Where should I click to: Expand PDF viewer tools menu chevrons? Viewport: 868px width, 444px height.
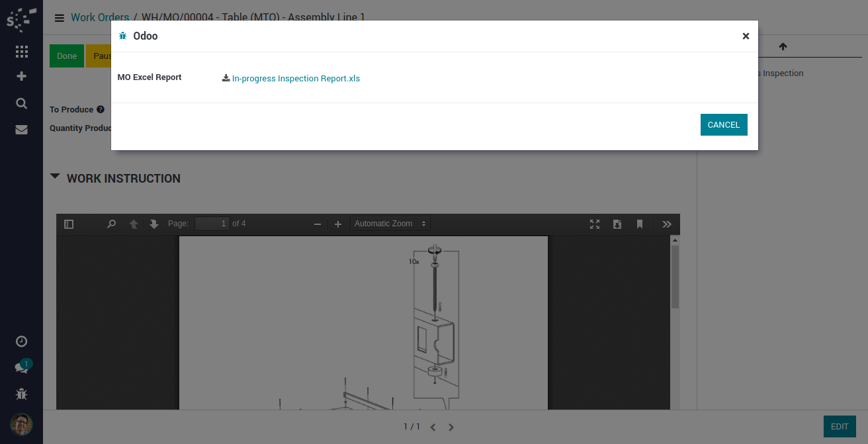(666, 224)
